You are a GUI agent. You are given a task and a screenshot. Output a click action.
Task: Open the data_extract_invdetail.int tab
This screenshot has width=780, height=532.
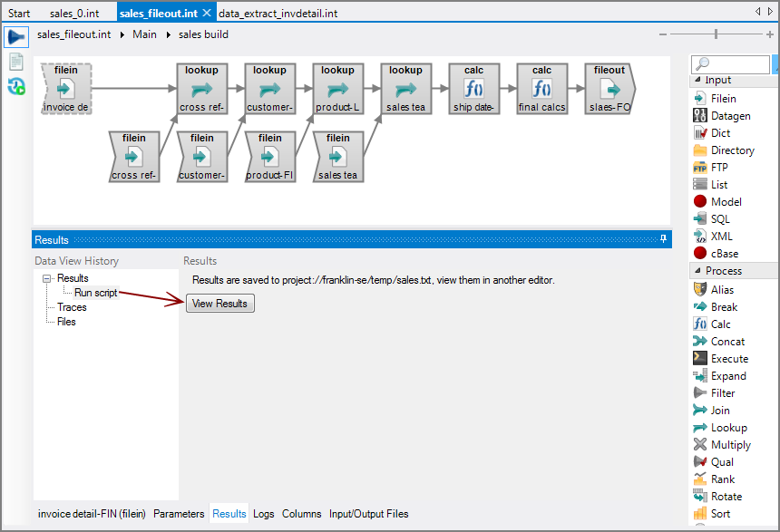[x=278, y=14]
